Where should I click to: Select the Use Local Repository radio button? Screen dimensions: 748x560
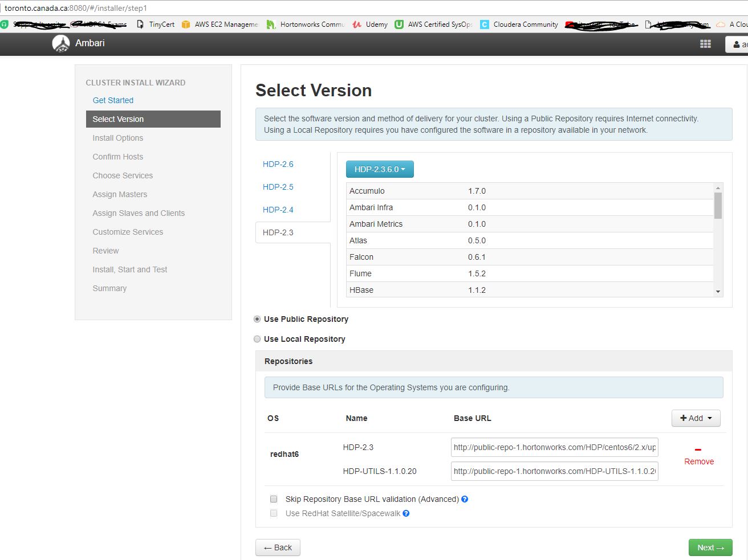pos(257,339)
